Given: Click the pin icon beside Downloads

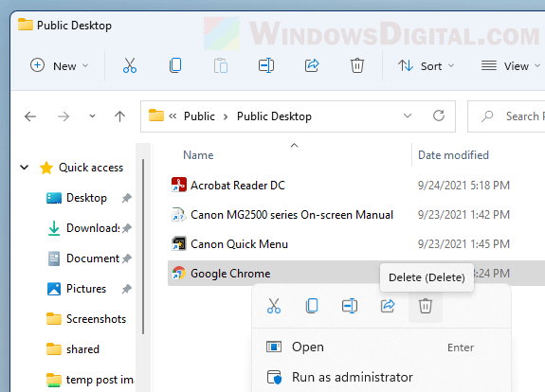Looking at the screenshot, I should [126, 228].
